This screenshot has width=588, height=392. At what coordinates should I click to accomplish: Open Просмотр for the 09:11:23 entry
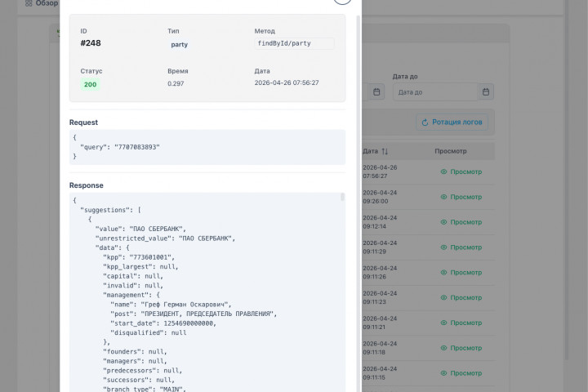click(461, 298)
